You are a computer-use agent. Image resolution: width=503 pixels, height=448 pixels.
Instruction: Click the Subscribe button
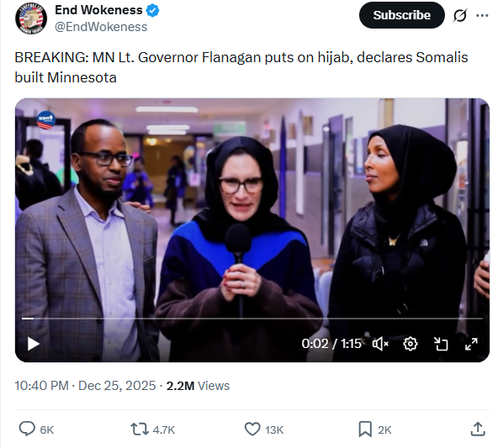coord(401,15)
